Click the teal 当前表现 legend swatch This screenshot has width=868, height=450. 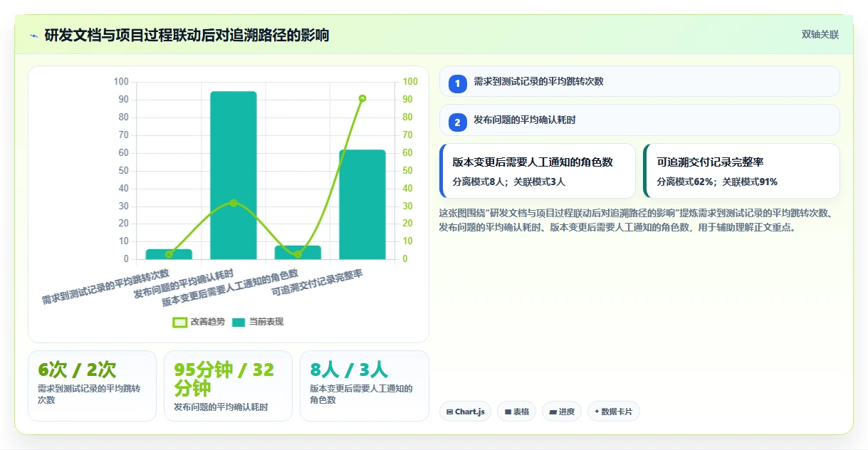pos(239,323)
